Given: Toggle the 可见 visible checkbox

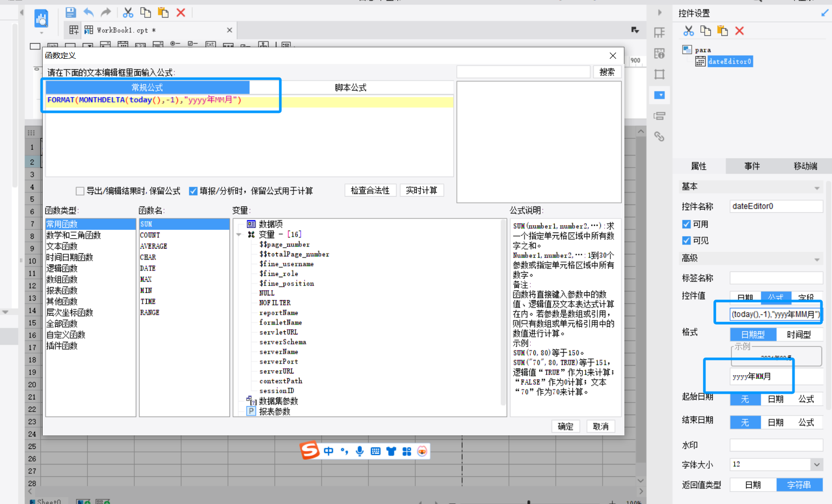Looking at the screenshot, I should pyautogui.click(x=686, y=240).
